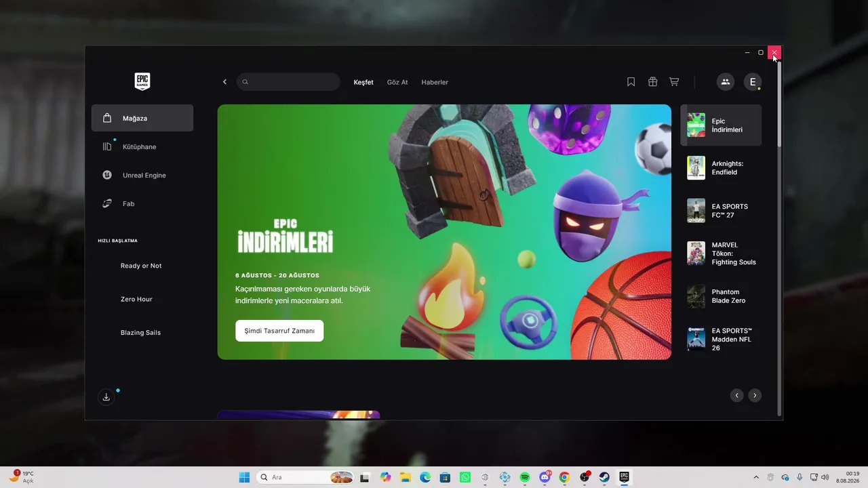Select Phantom Blade Zero in the carousel list

(x=721, y=296)
